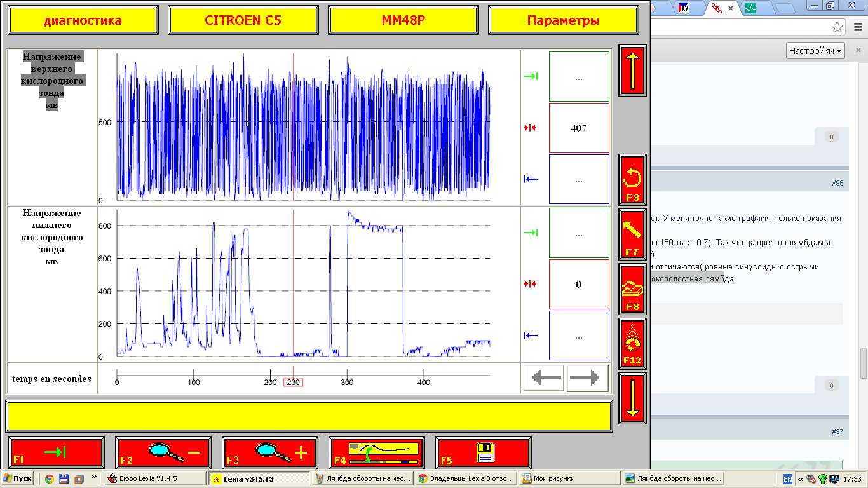Open the F12 globe button
The width and height of the screenshot is (868, 488).
[x=632, y=343]
